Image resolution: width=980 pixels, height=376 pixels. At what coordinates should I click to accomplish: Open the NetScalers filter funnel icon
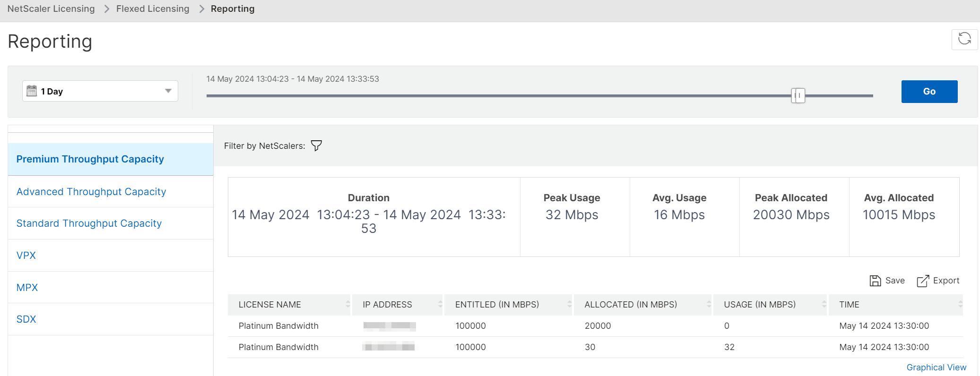(x=316, y=145)
